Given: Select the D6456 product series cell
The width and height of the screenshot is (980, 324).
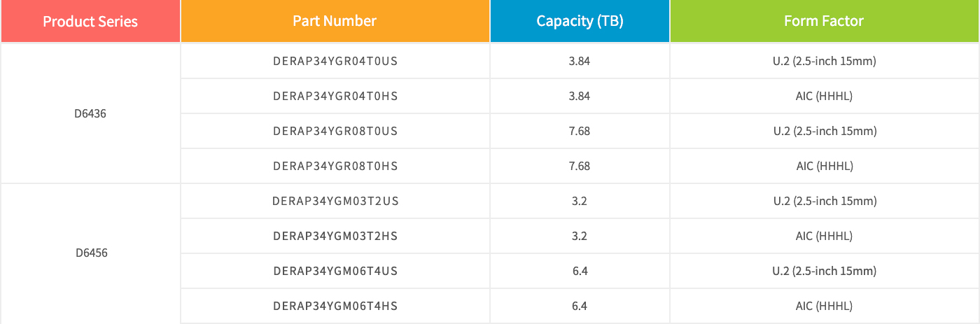Looking at the screenshot, I should point(90,253).
